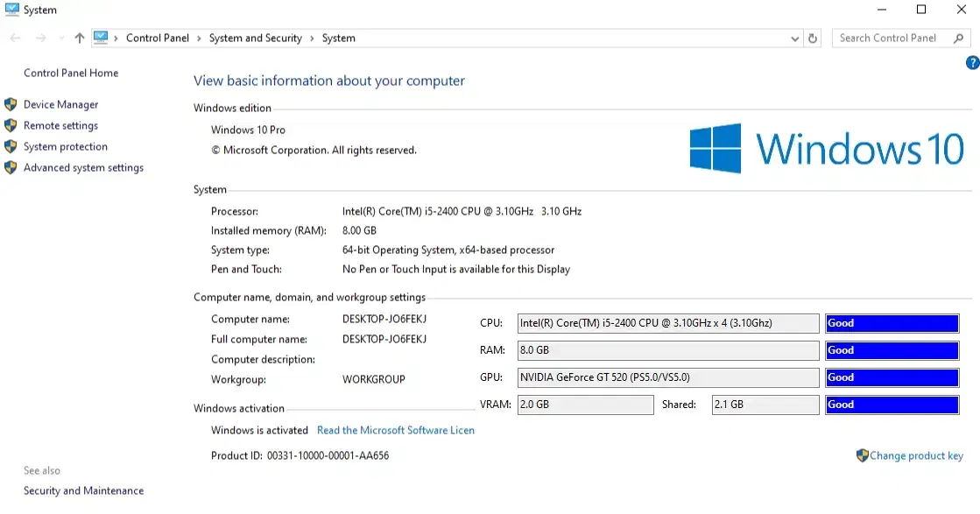Click the Refresh button in the address bar

point(813,39)
